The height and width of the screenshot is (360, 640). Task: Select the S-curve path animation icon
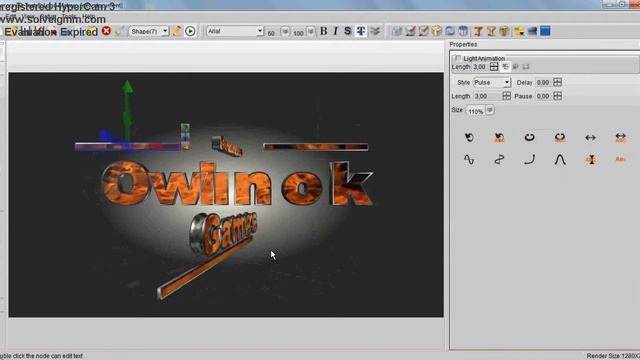pyautogui.click(x=499, y=160)
